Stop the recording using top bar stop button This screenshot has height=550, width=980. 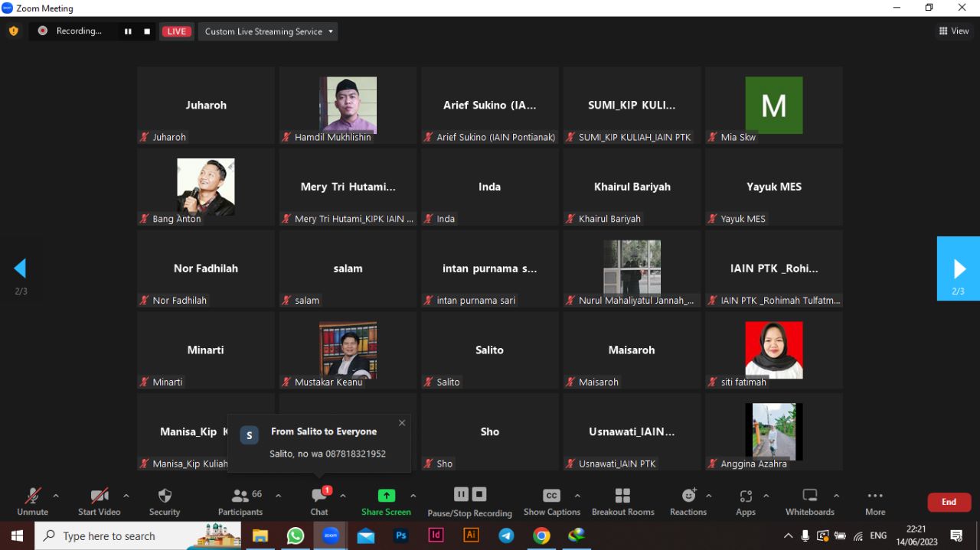click(147, 31)
